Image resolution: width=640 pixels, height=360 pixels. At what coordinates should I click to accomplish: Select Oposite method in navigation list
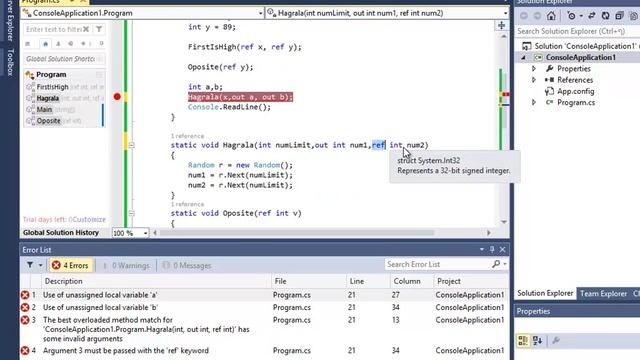49,121
